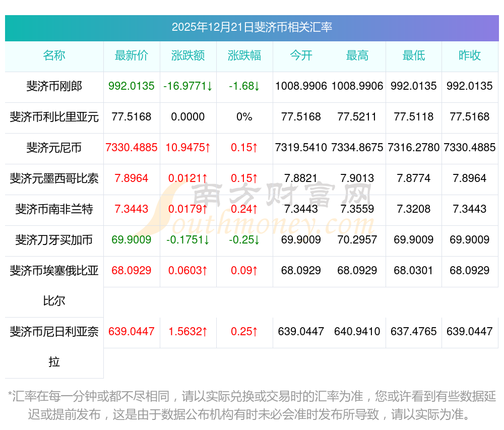This screenshot has width=504, height=430.
Task: Click the table title 2025年12月21日斐济币相关汇率
Action: [x=252, y=27]
